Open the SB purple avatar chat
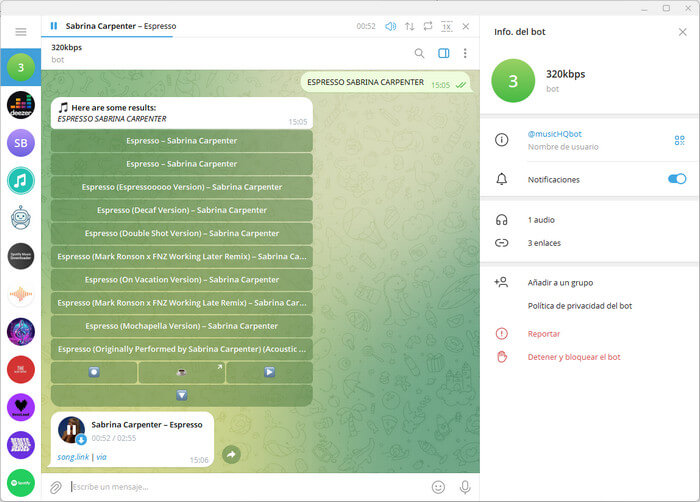The height and width of the screenshot is (502, 700). click(x=21, y=143)
